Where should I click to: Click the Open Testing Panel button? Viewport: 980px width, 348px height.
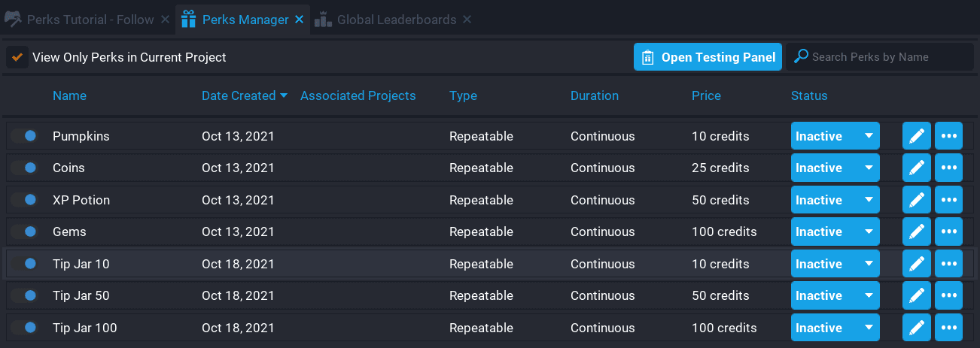pyautogui.click(x=708, y=57)
